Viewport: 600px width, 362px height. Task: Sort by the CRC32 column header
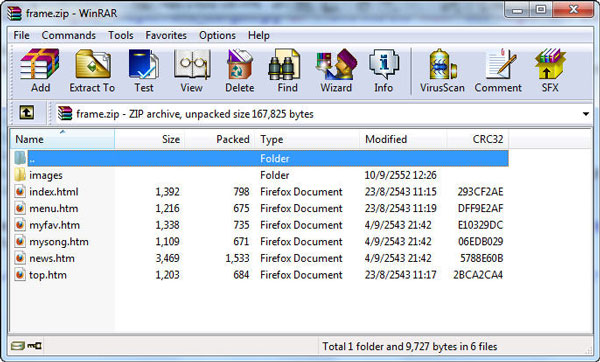point(478,139)
